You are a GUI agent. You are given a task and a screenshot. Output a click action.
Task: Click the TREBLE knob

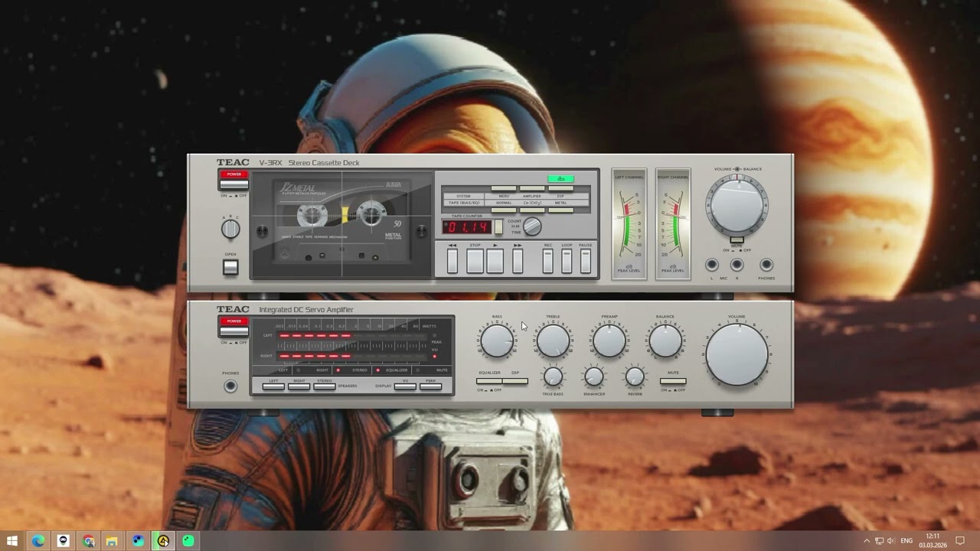click(x=553, y=340)
